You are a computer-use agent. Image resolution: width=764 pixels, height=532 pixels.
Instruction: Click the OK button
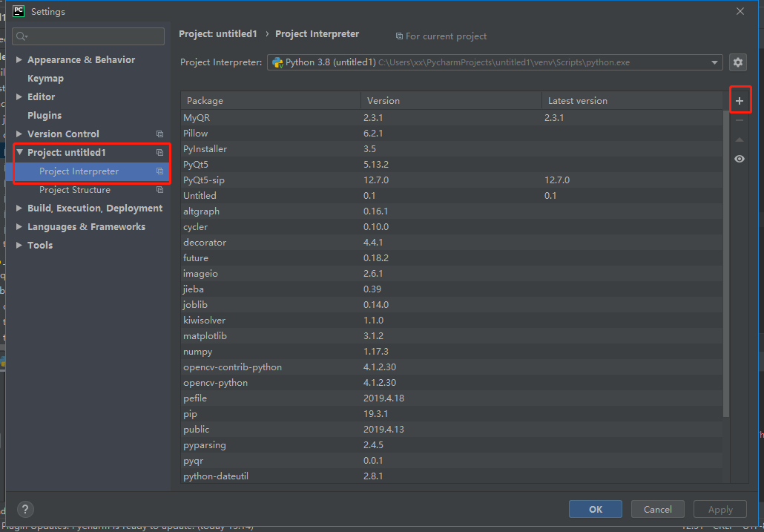click(x=596, y=509)
